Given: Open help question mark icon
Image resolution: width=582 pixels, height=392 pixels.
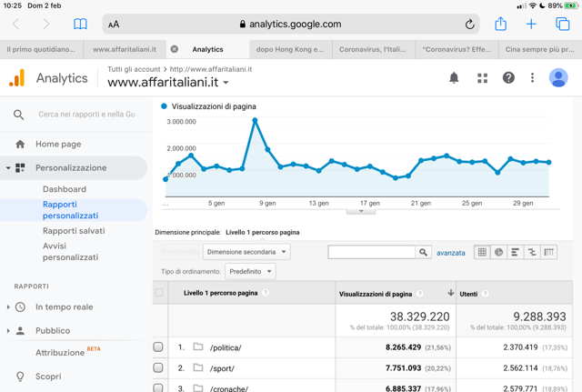Looking at the screenshot, I should (508, 77).
